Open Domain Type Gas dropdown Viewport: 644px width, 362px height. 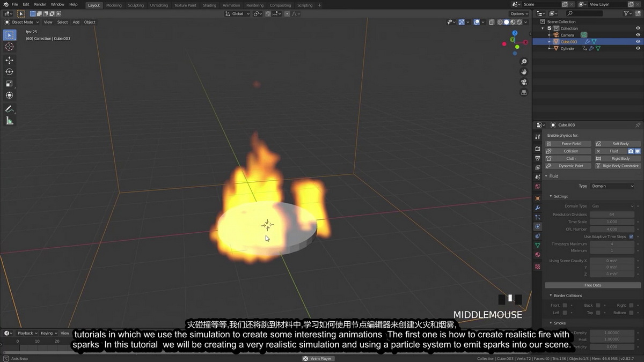click(x=613, y=206)
